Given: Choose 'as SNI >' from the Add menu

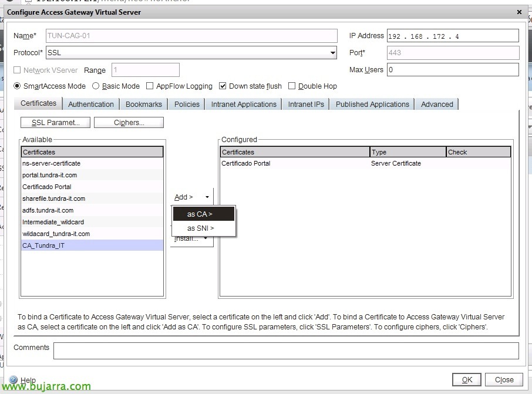Looking at the screenshot, I should 204,228.
